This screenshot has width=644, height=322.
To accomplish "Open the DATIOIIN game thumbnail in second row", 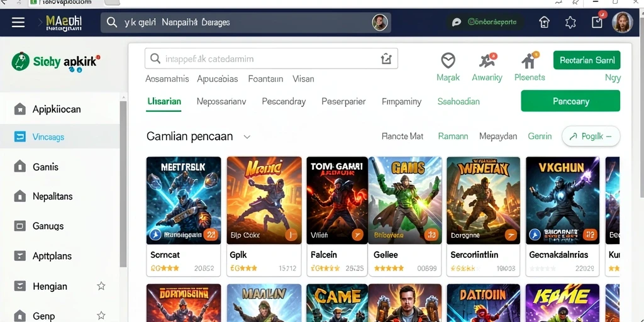I will point(484,303).
